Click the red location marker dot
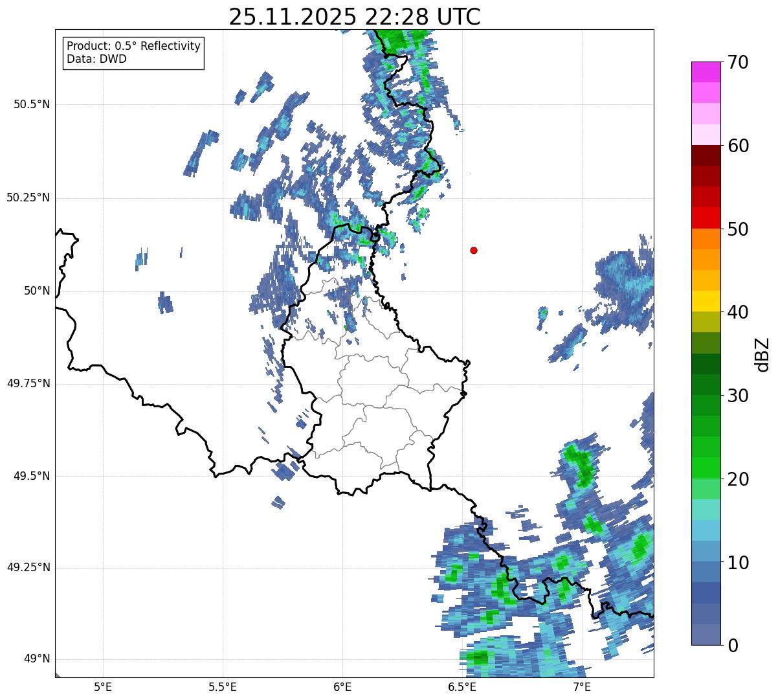This screenshot has height=700, width=778. click(474, 251)
